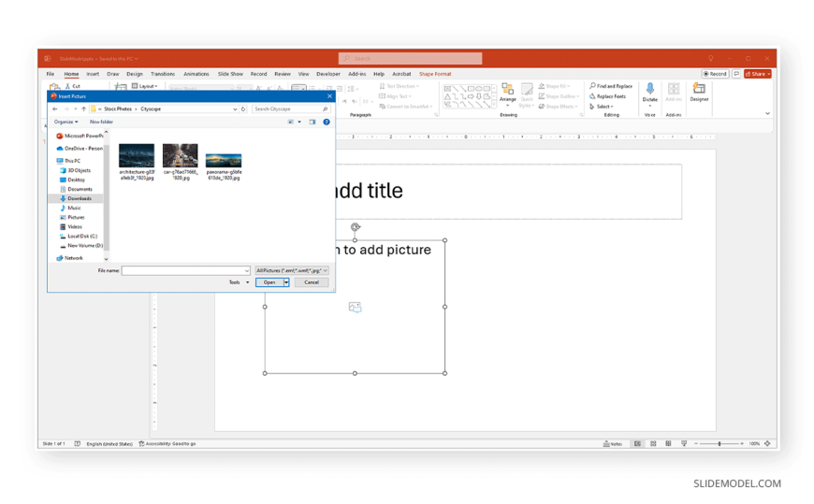Go back in Insert Picture dialog
The height and width of the screenshot is (504, 814).
click(55, 109)
